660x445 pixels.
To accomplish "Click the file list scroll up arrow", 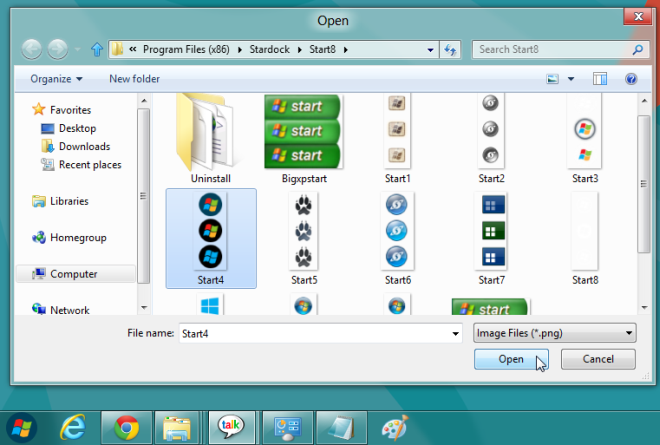I will click(x=644, y=101).
